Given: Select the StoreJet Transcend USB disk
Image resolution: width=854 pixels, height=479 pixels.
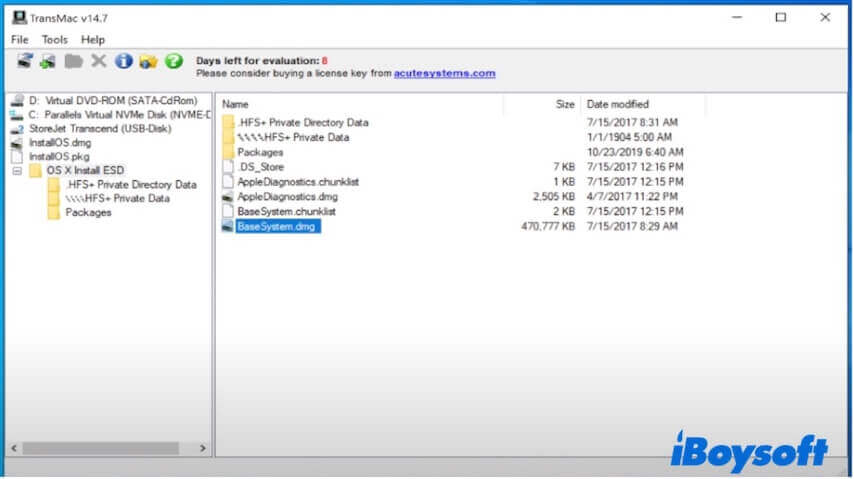Looking at the screenshot, I should [x=100, y=128].
